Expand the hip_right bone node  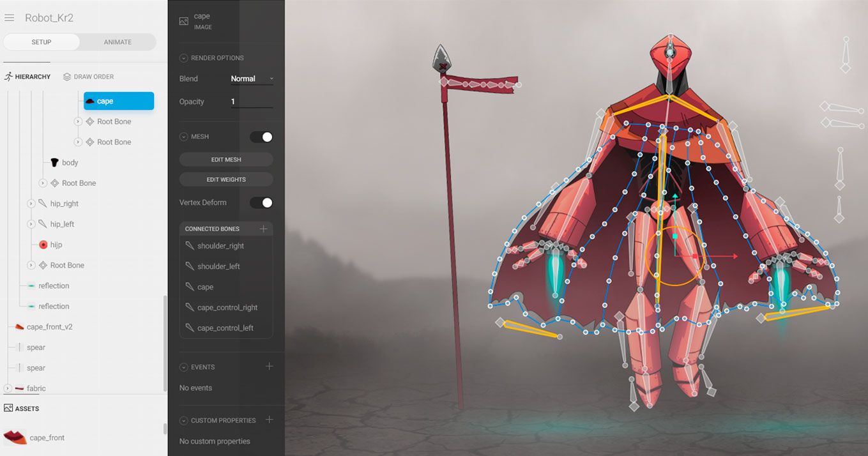coord(31,204)
